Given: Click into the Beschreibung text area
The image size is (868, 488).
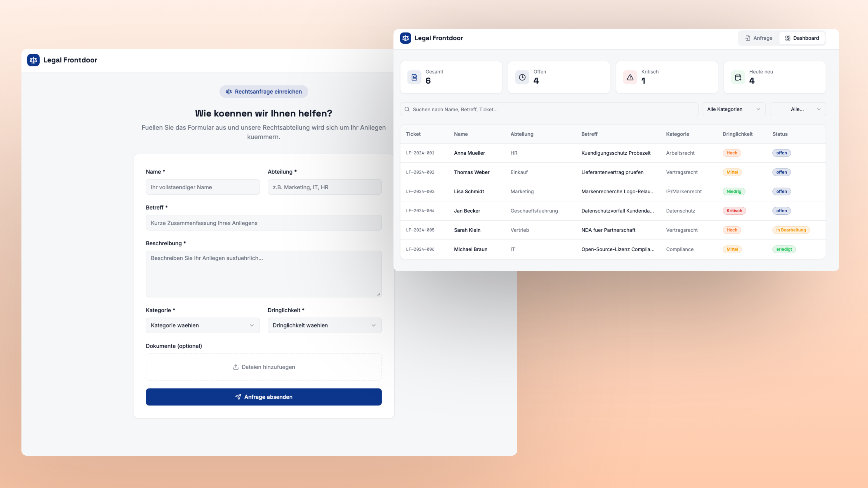Looking at the screenshot, I should point(264,274).
